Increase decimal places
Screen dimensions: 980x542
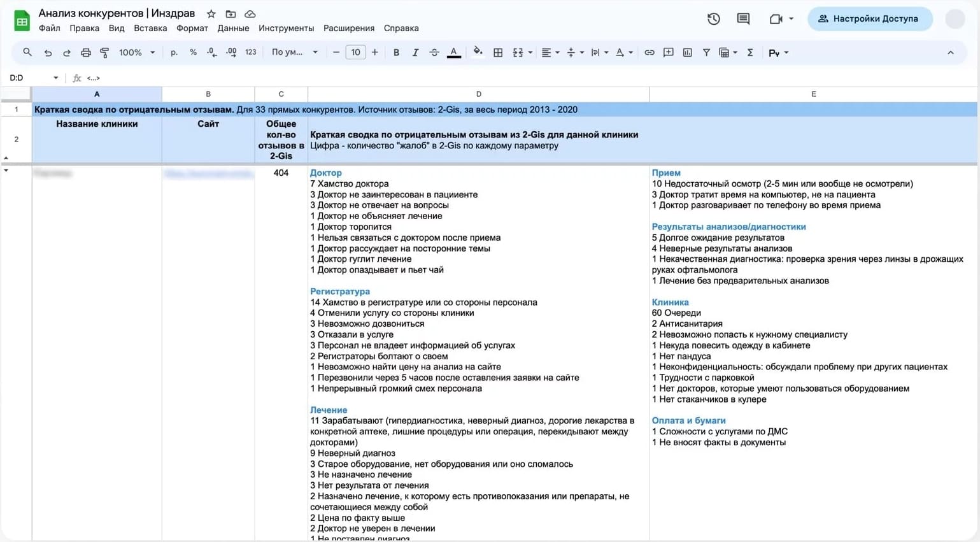point(231,52)
